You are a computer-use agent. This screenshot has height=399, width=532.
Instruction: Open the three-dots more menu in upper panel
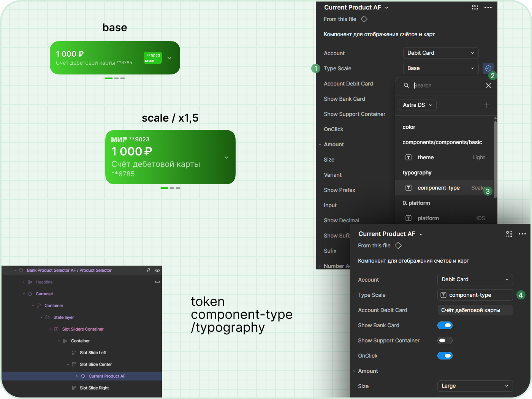488,8
